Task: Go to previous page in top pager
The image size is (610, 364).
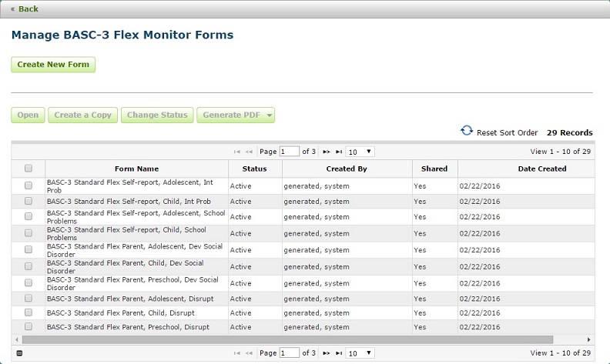Action: pyautogui.click(x=249, y=152)
